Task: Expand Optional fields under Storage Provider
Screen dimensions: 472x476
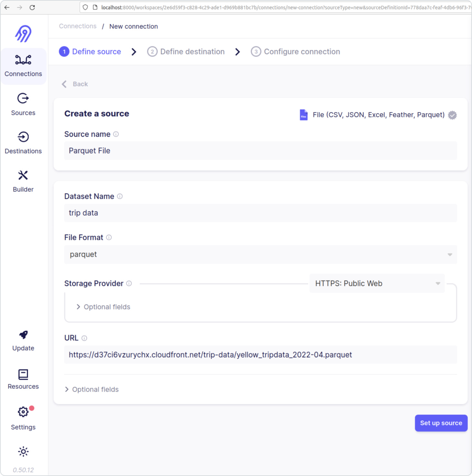Action: click(x=103, y=307)
